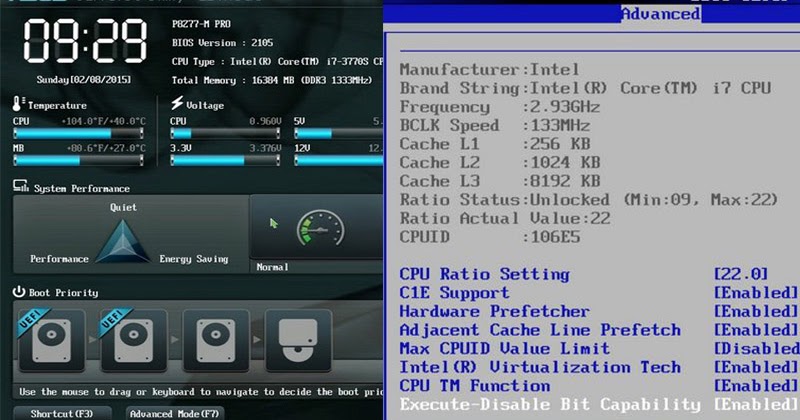Open the Shortcut(F3) button
This screenshot has height=420, width=800.
62,413
